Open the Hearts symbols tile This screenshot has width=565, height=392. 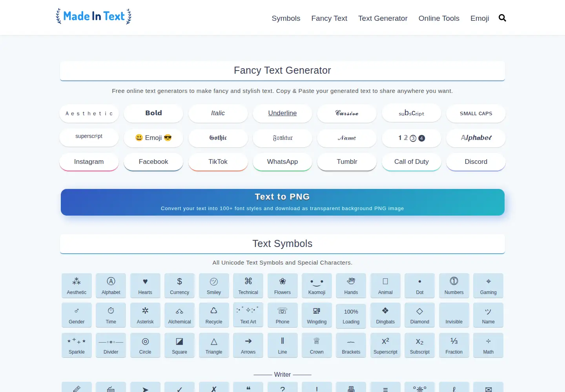click(145, 286)
